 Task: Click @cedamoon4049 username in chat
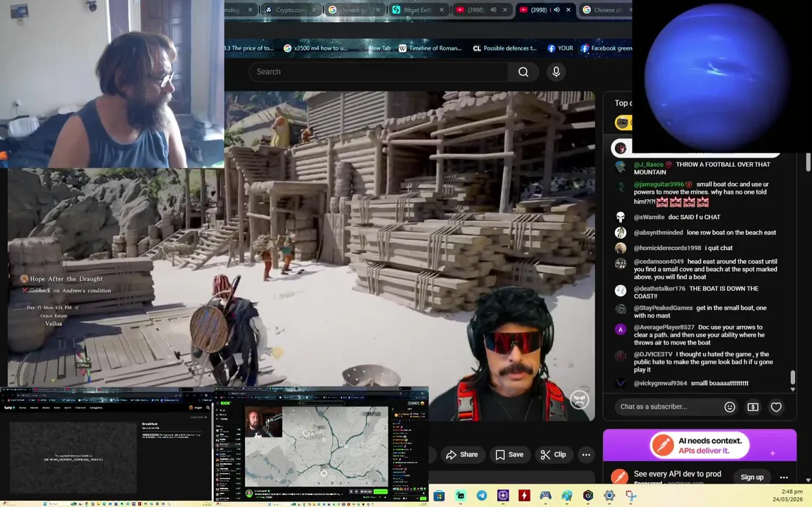pyautogui.click(x=659, y=261)
